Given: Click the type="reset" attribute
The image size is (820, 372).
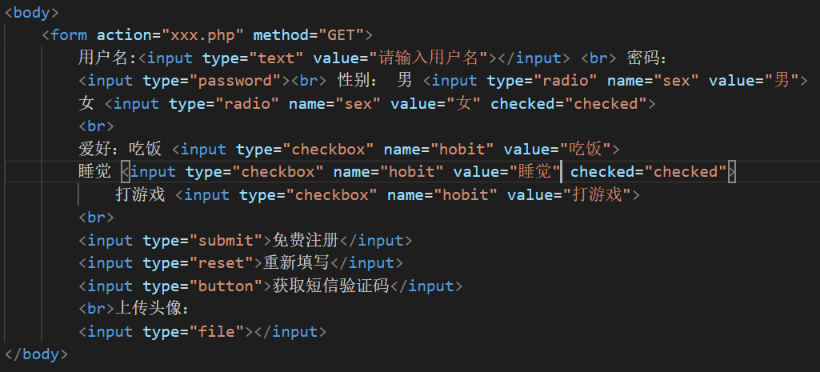Looking at the screenshot, I should 198,263.
